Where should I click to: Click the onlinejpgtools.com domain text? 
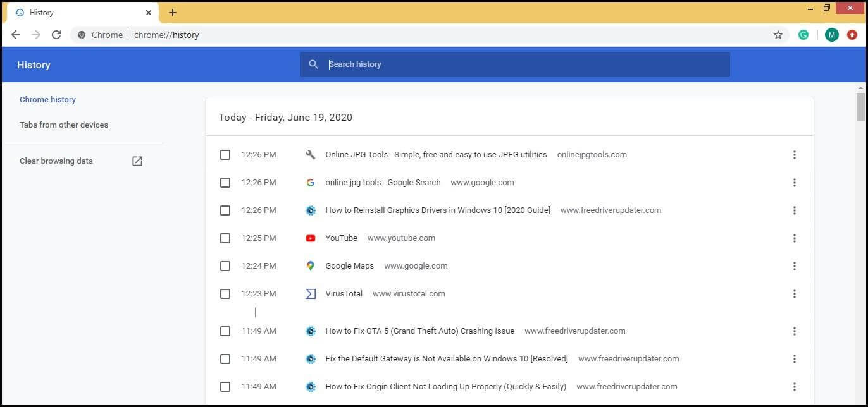(592, 155)
